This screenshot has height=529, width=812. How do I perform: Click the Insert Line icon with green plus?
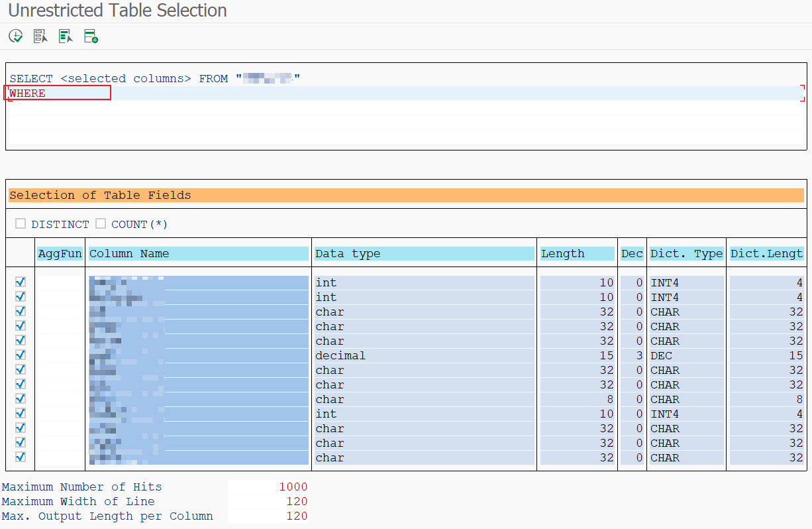click(91, 36)
